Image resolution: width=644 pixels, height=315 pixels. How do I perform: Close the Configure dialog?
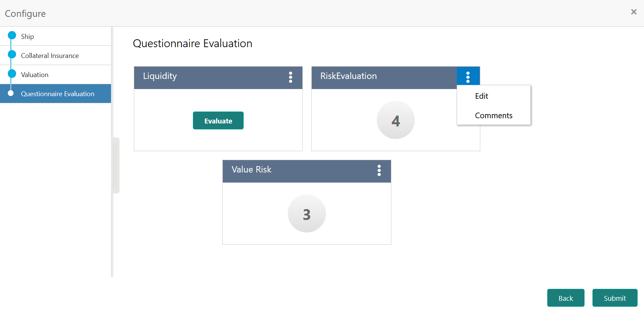tap(634, 12)
